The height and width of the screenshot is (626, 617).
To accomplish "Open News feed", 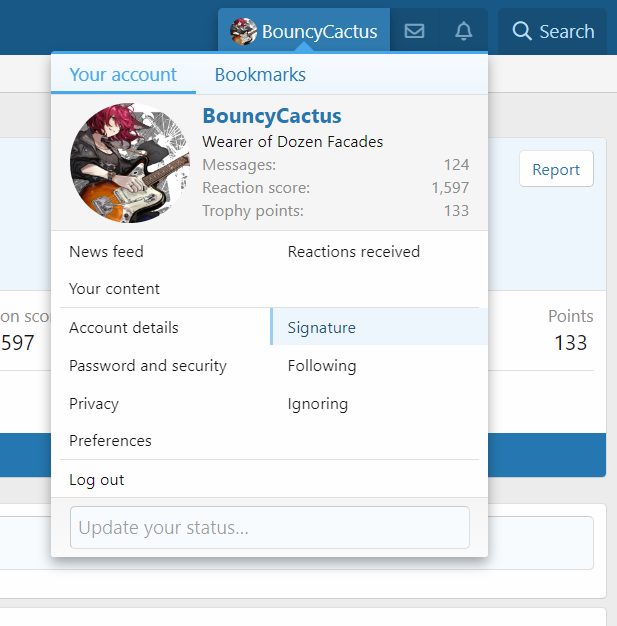I will [x=106, y=252].
